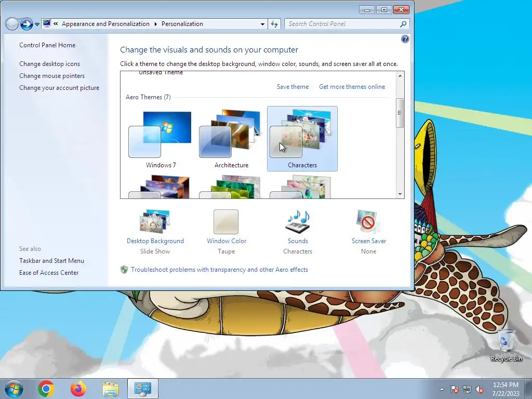Open the Sounds music notes icon

(298, 222)
